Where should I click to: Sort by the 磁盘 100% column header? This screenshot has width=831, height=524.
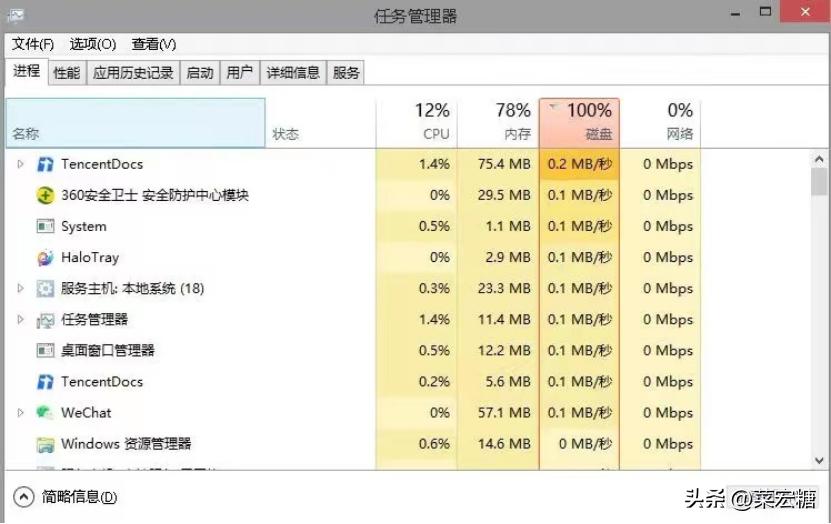point(579,122)
